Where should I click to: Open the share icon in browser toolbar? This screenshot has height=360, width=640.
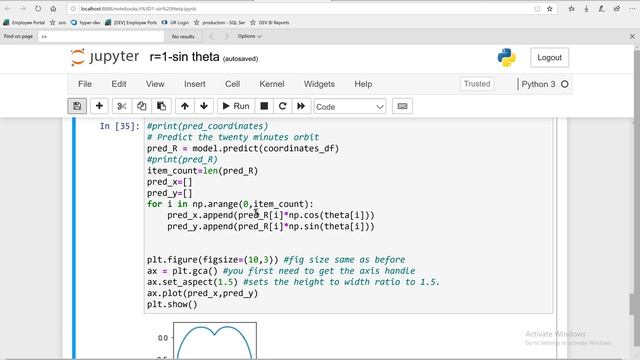pos(617,9)
